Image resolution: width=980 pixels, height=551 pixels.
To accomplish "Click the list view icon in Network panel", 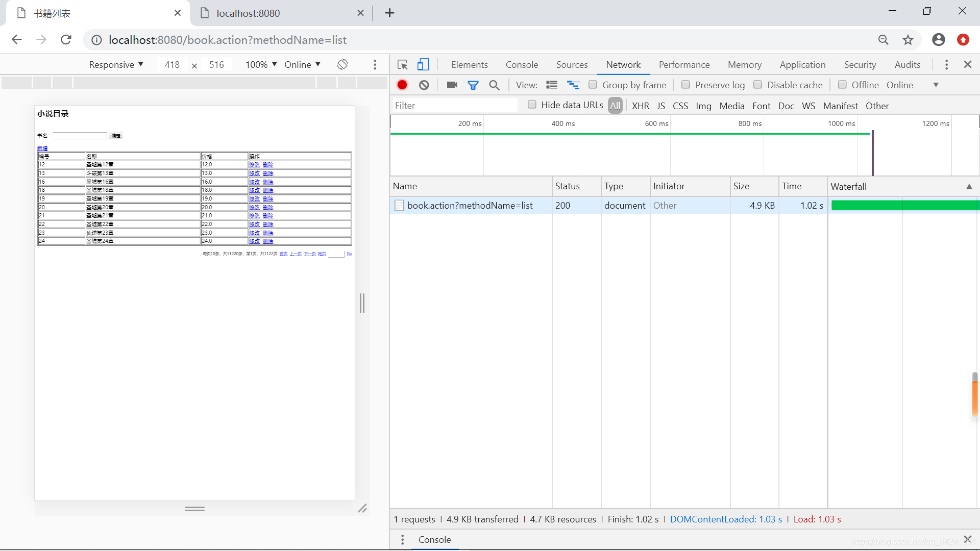I will [x=551, y=85].
